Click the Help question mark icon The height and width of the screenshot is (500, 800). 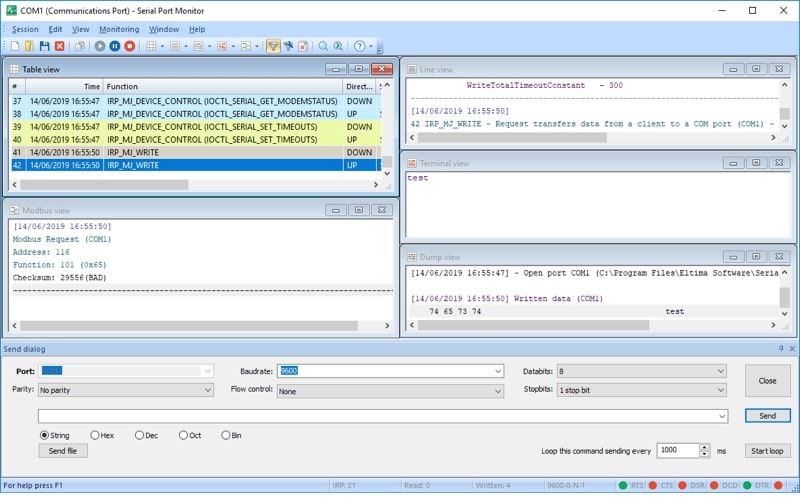coord(360,46)
